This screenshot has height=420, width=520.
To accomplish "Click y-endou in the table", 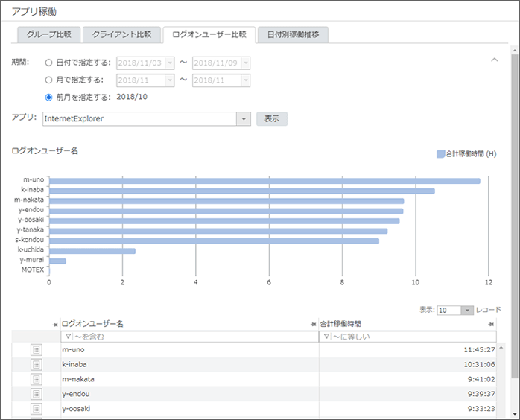I will tap(76, 394).
